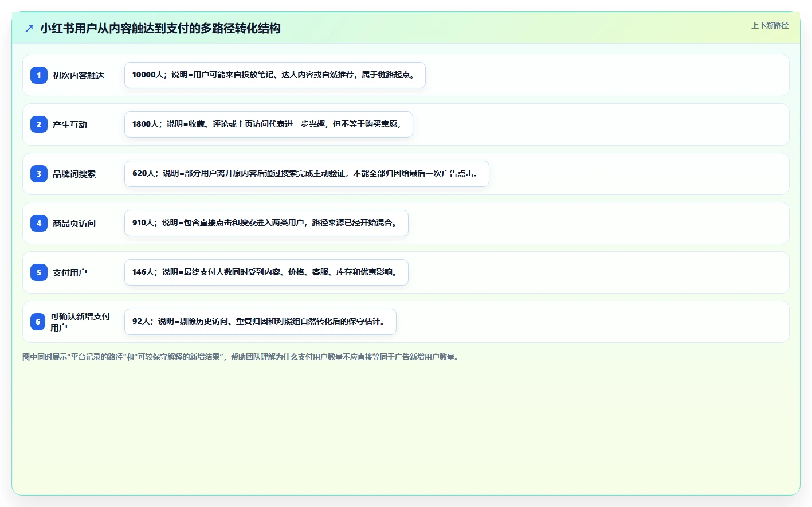This screenshot has height=507, width=812.
Task: Select the 支付用户 step label
Action: [x=70, y=272]
